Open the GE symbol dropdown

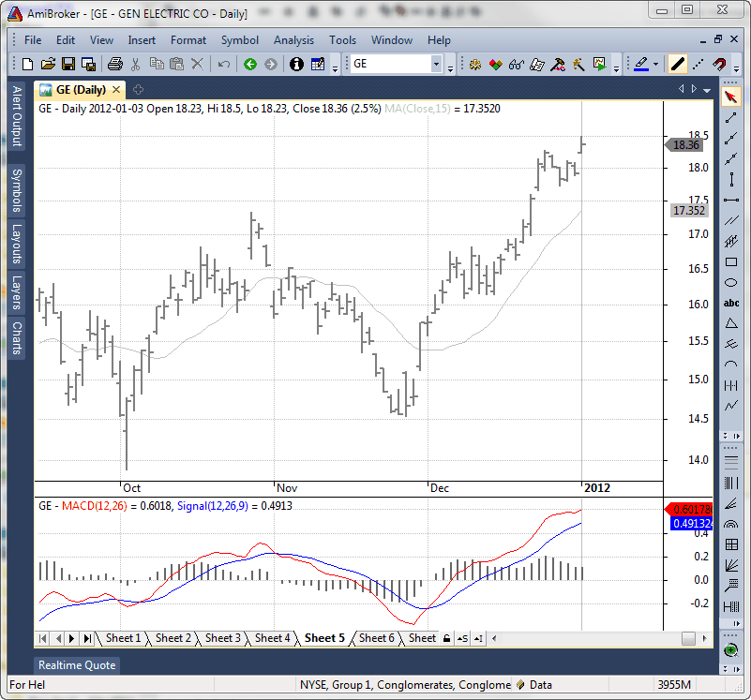[x=436, y=65]
